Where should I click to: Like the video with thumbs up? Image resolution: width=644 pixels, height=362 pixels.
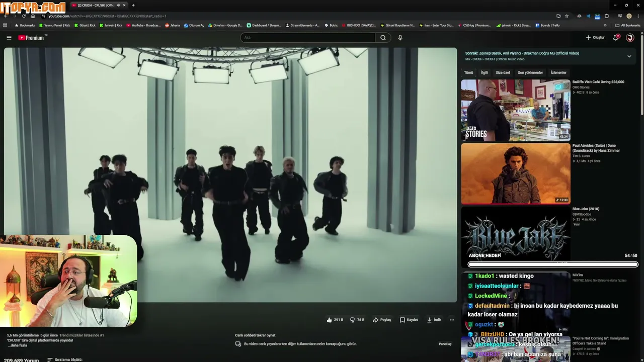[x=335, y=320]
